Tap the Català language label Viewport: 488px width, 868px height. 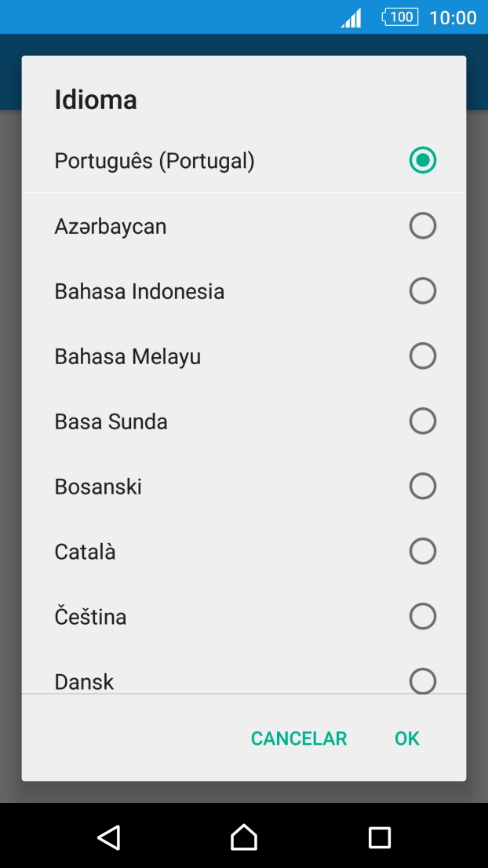[85, 552]
